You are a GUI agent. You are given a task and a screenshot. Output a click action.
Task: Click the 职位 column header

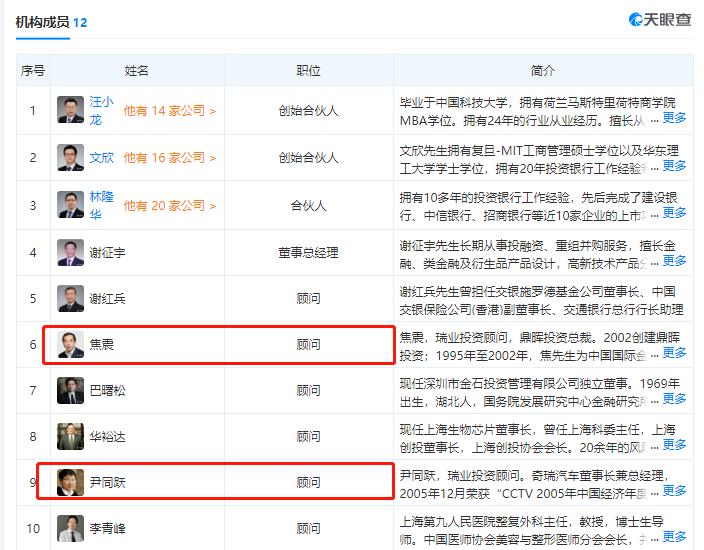(308, 70)
